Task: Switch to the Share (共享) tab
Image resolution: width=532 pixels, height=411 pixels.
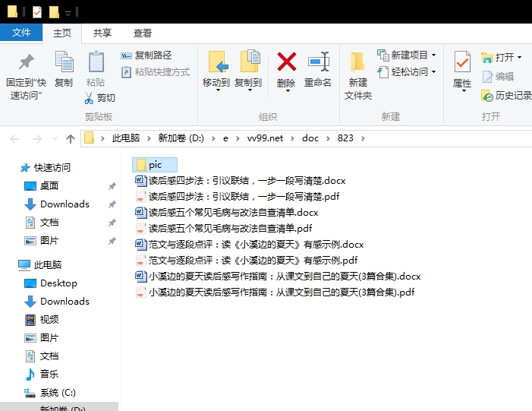Action: [102, 33]
